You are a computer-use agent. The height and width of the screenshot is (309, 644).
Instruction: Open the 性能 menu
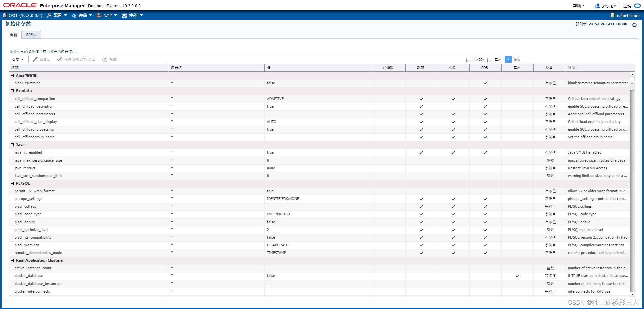(136, 15)
